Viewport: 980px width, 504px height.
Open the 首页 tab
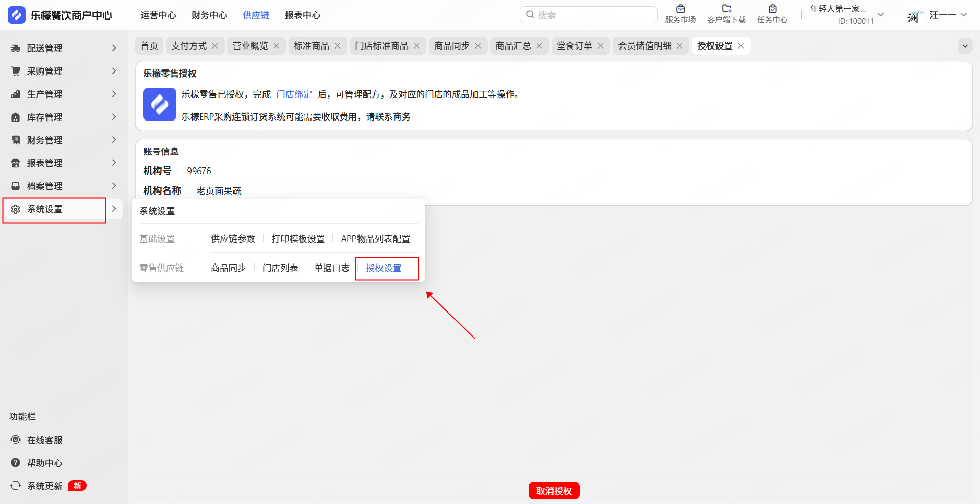pyautogui.click(x=149, y=46)
